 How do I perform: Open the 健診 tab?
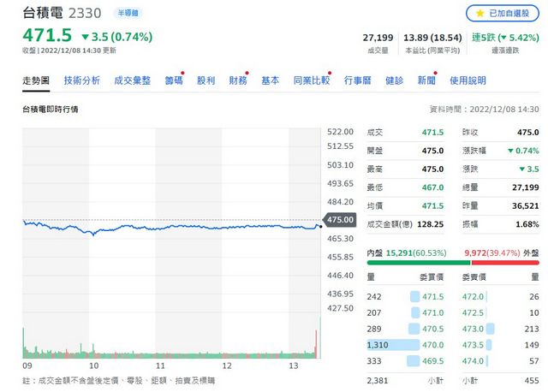(x=394, y=80)
